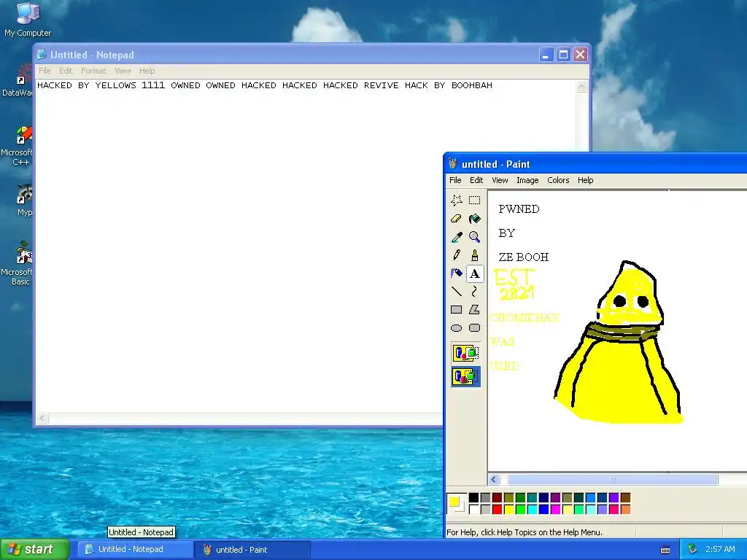Open Paint's Help menu

coord(586,180)
